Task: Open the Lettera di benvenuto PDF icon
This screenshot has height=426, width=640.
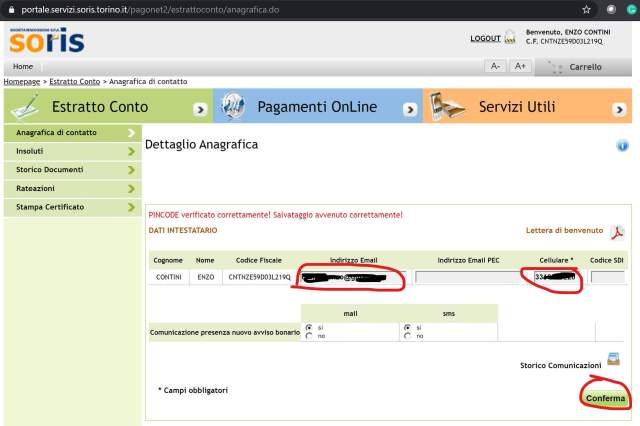Action: (x=618, y=233)
